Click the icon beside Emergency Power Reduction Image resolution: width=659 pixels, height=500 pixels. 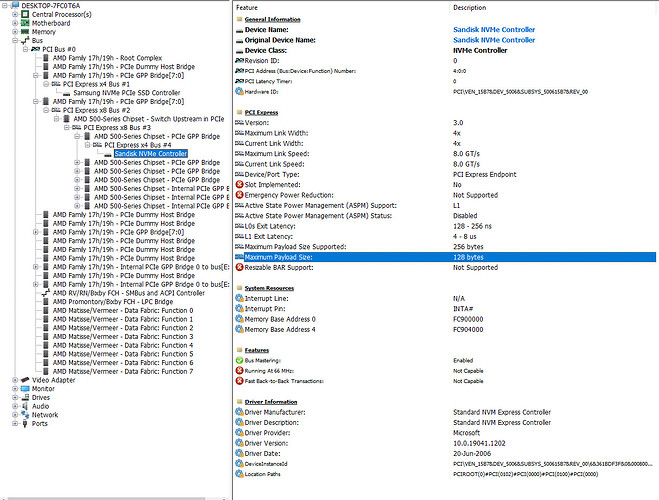[240, 195]
